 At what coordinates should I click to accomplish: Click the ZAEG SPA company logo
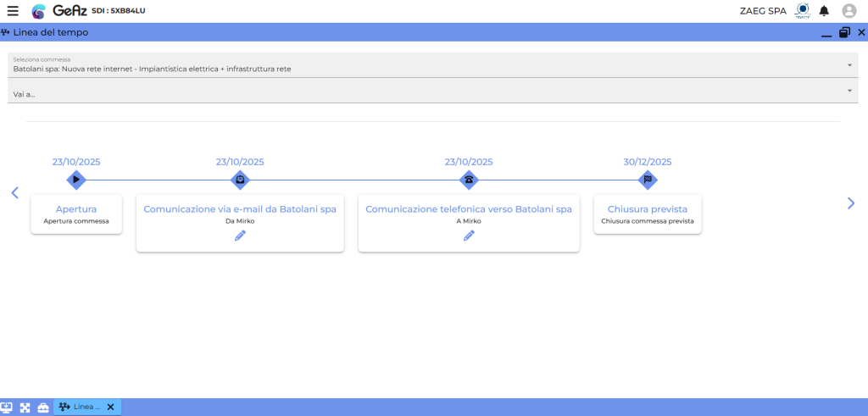[802, 10]
